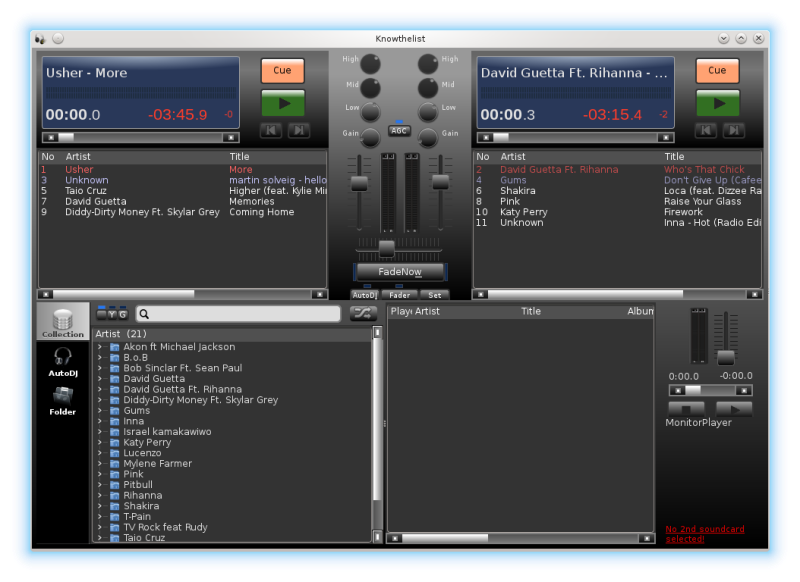Click the round button beside the title bar app icon
The height and width of the screenshot is (582, 800).
58,38
